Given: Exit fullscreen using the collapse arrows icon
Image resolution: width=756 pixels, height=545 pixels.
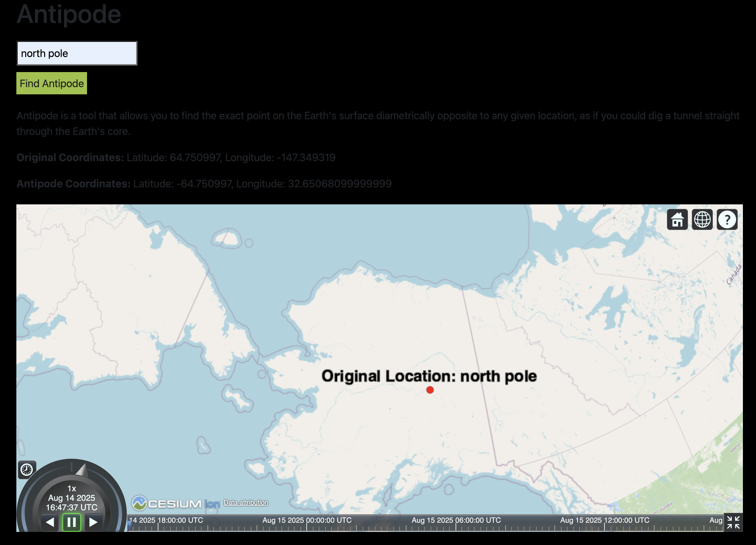Looking at the screenshot, I should coord(733,522).
